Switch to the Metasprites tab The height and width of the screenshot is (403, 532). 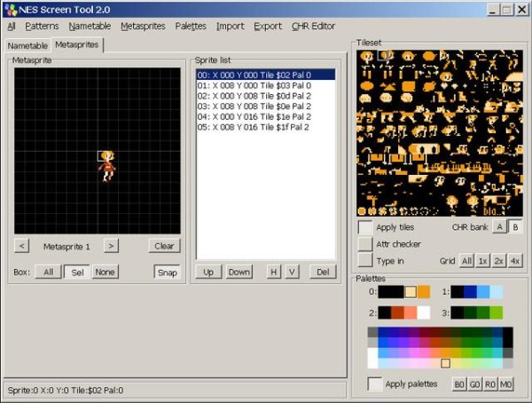(76, 44)
